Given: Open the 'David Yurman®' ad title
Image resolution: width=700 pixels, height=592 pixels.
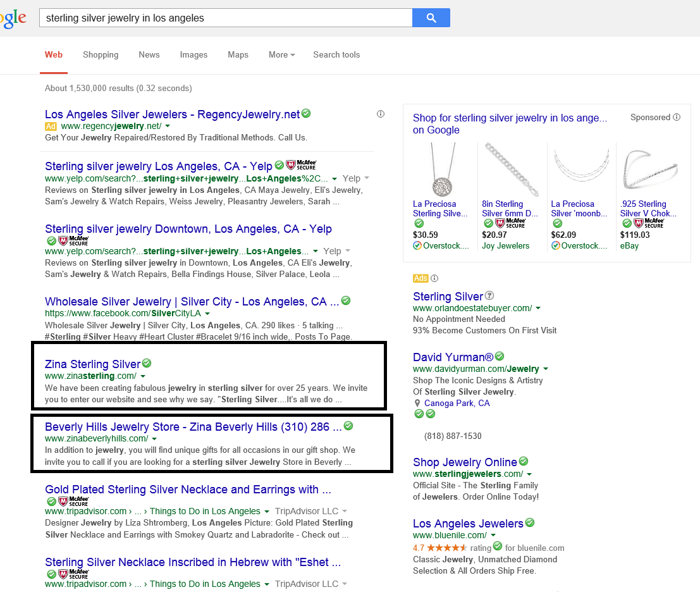Looking at the screenshot, I should [453, 357].
